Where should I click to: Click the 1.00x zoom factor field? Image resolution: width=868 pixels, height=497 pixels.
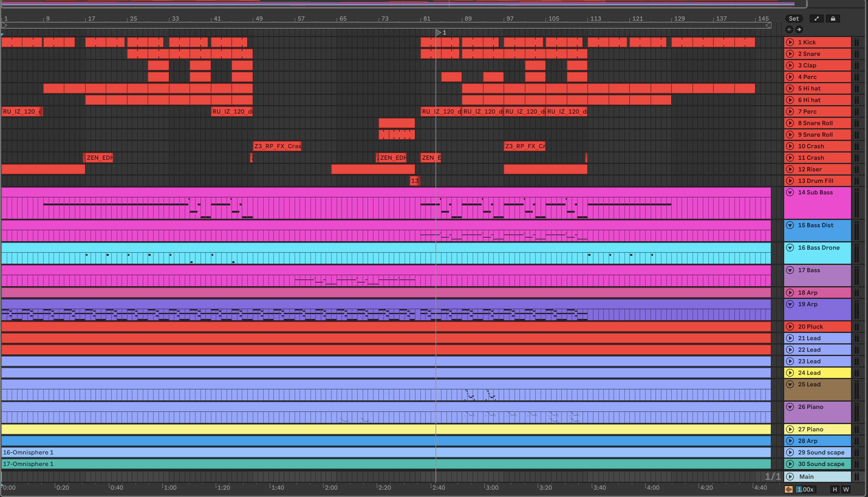point(806,489)
